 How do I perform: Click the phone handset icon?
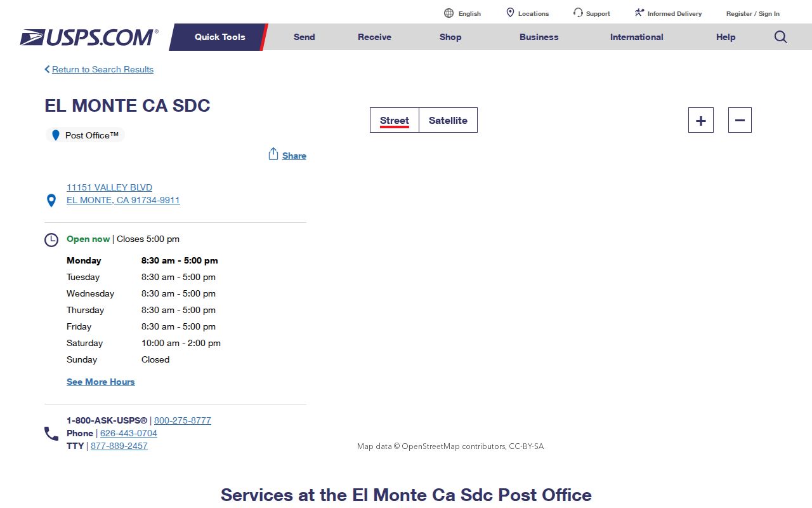click(x=51, y=434)
